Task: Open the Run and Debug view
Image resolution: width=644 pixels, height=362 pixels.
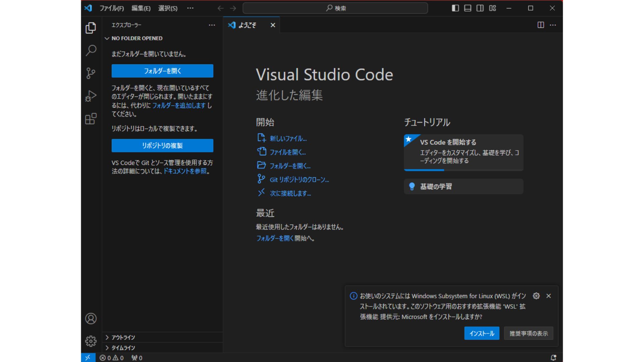Action: pyautogui.click(x=91, y=96)
